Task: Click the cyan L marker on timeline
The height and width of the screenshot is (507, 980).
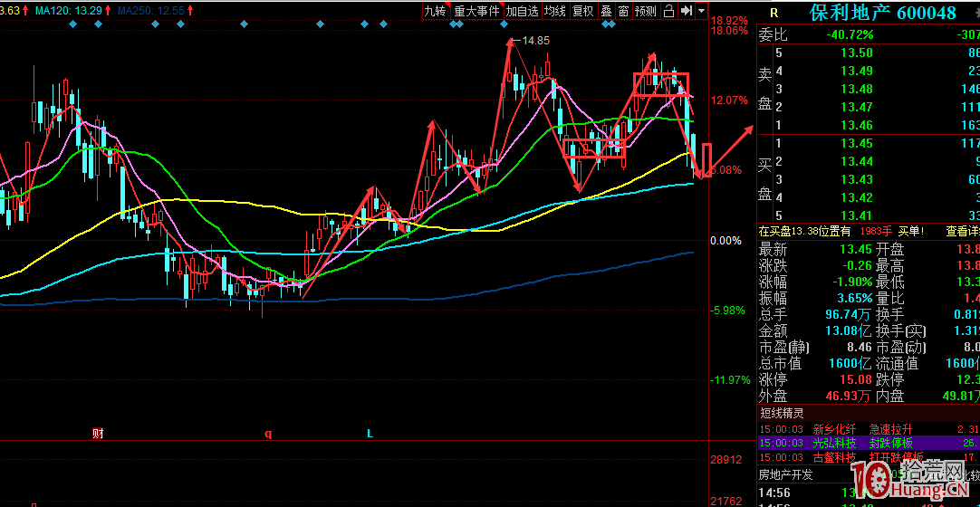Action: pos(370,434)
